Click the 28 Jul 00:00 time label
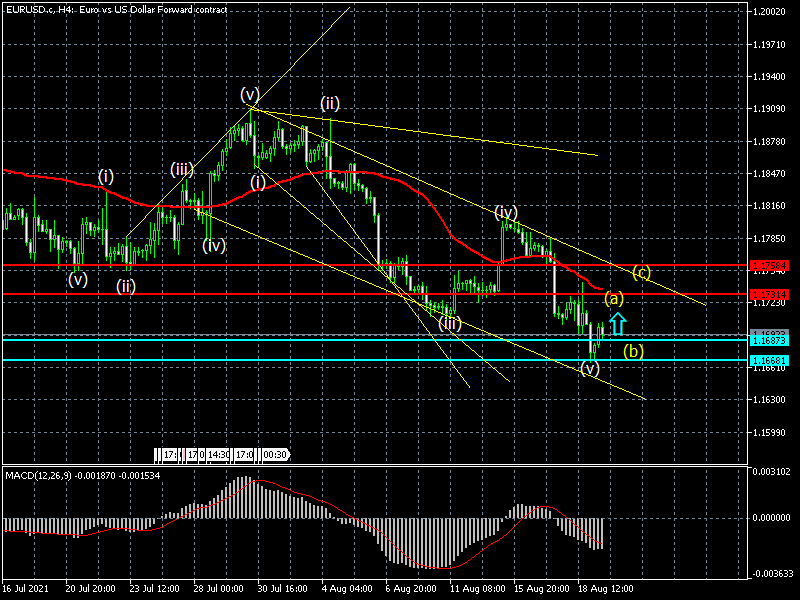The image size is (800, 600). [220, 589]
